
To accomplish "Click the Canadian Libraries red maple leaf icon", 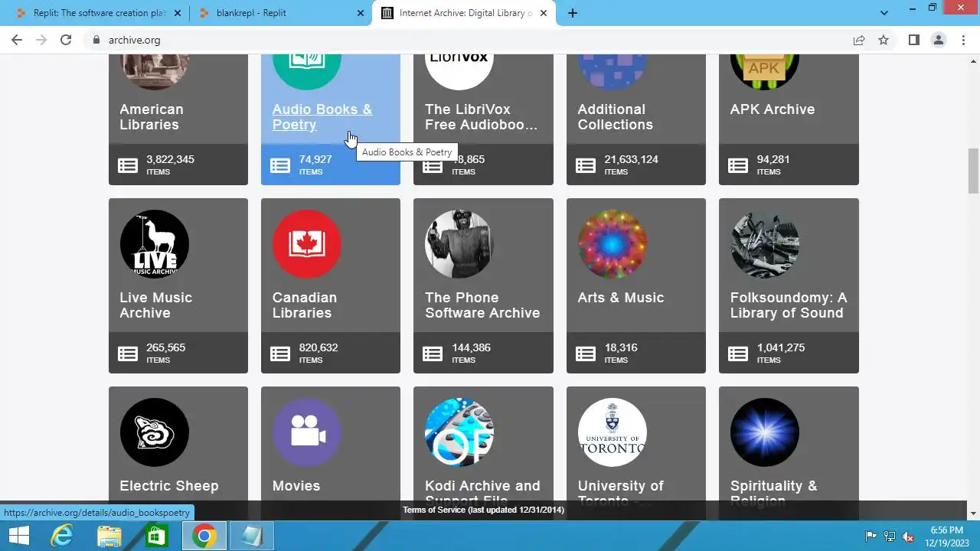I will (x=306, y=244).
